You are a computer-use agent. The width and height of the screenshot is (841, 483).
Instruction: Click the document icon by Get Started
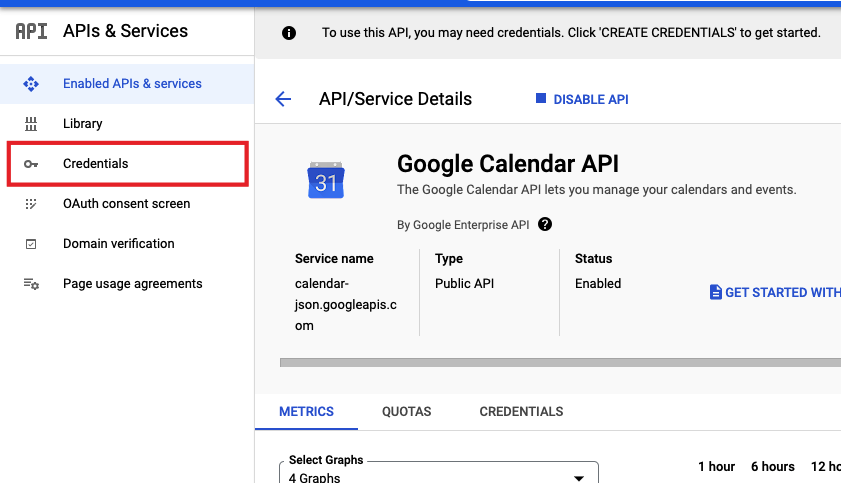pos(715,292)
